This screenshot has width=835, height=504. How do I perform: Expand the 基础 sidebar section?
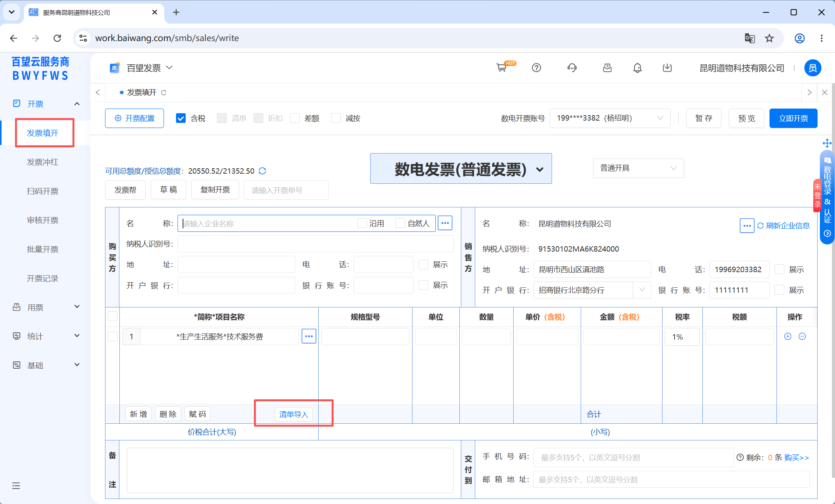(x=77, y=365)
